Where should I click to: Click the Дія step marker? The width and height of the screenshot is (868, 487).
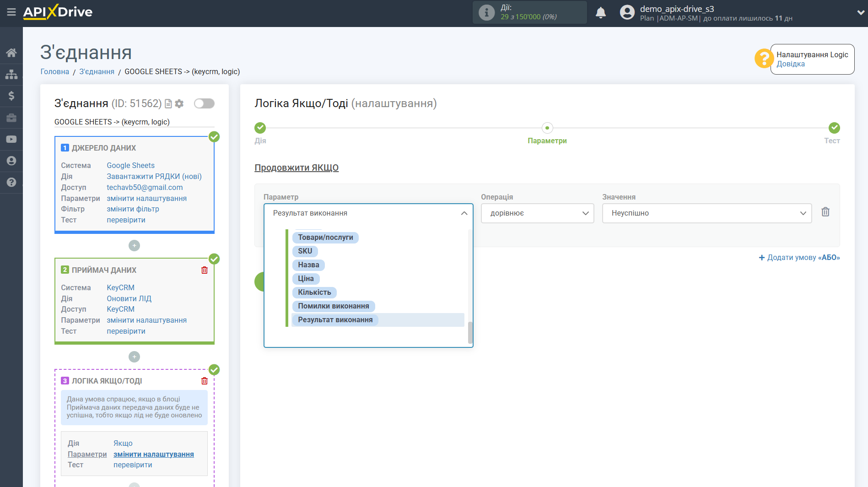pos(260,128)
